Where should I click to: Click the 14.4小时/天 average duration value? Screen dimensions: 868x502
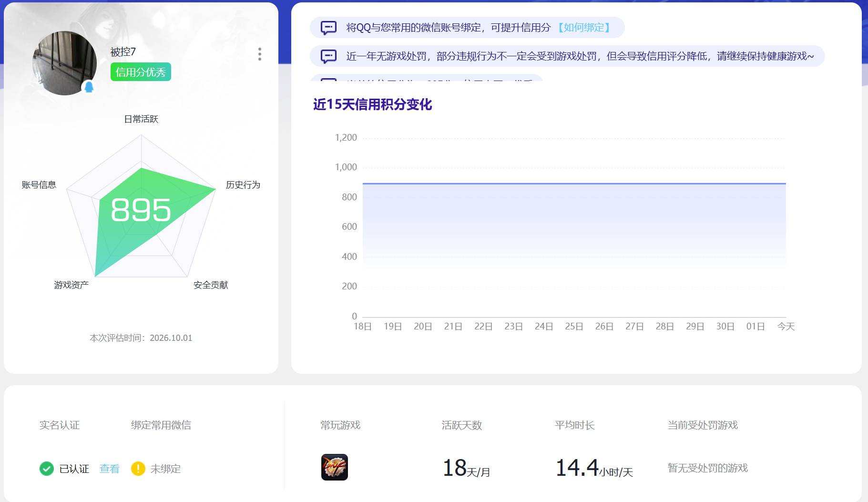pos(594,468)
